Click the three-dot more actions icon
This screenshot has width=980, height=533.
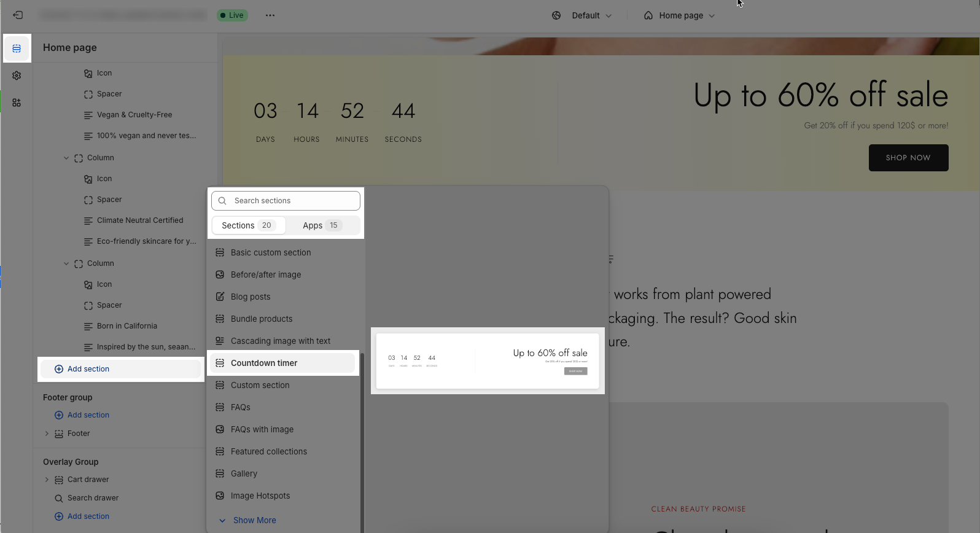pos(270,15)
